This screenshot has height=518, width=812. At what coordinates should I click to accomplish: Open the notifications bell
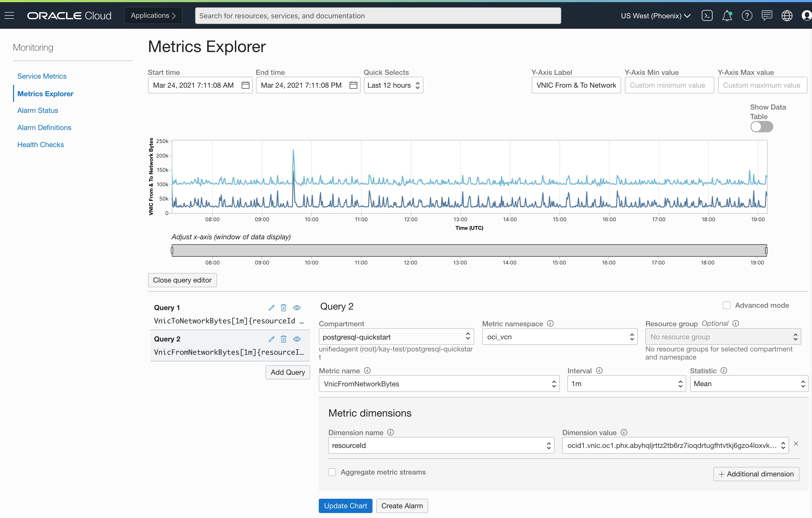[727, 15]
